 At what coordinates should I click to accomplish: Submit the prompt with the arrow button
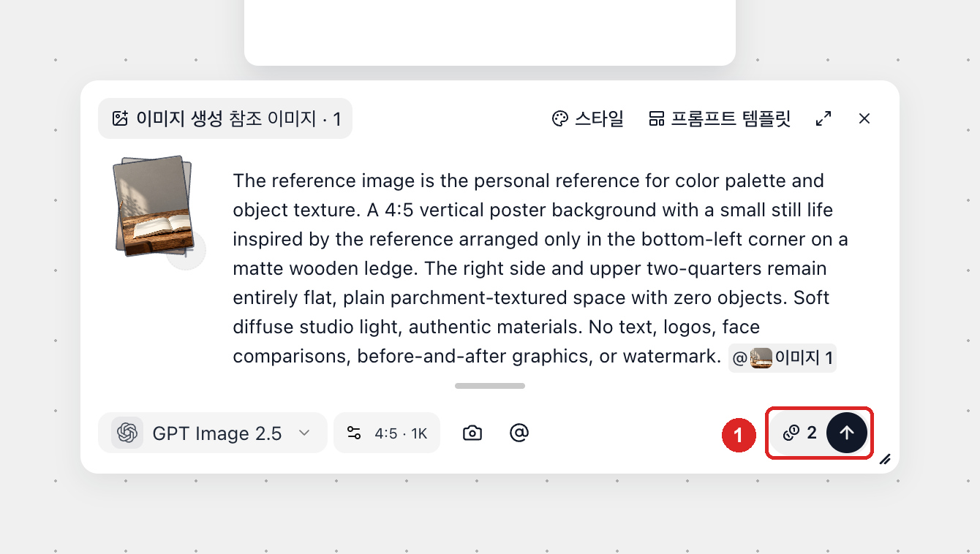(847, 433)
